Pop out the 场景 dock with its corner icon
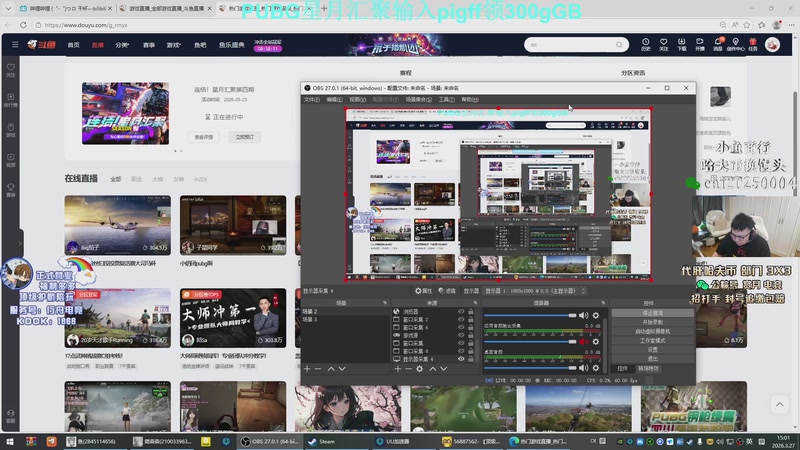This screenshot has width=800, height=450. pos(385,303)
